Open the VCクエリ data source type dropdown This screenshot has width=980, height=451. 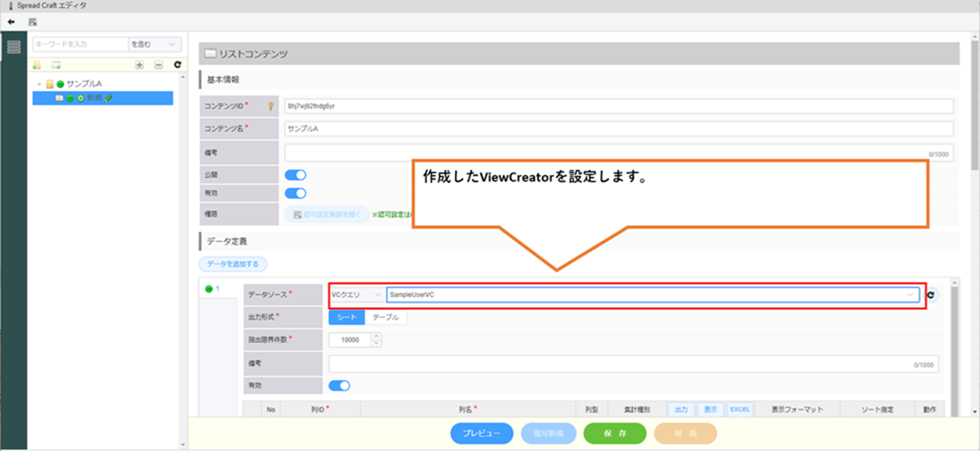tap(356, 295)
